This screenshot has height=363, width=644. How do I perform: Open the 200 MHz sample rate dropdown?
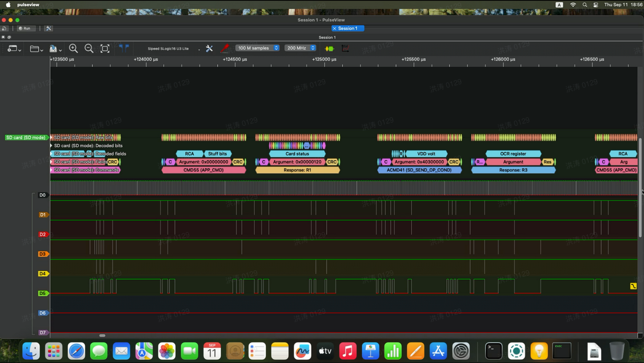click(300, 48)
